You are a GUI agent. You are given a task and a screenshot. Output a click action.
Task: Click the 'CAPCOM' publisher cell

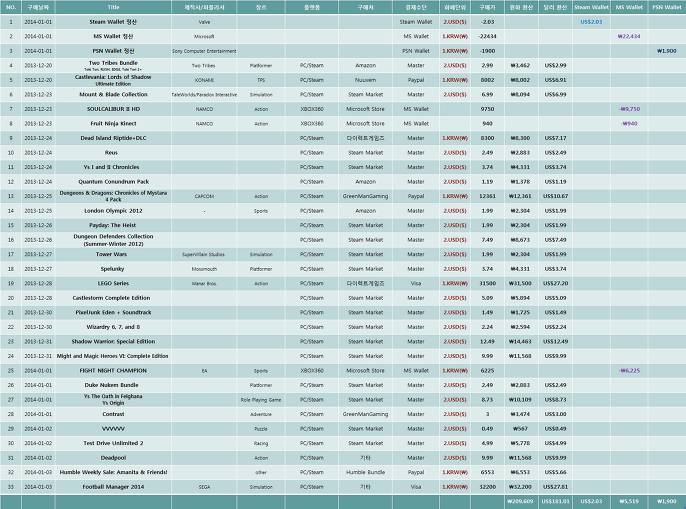coord(204,196)
